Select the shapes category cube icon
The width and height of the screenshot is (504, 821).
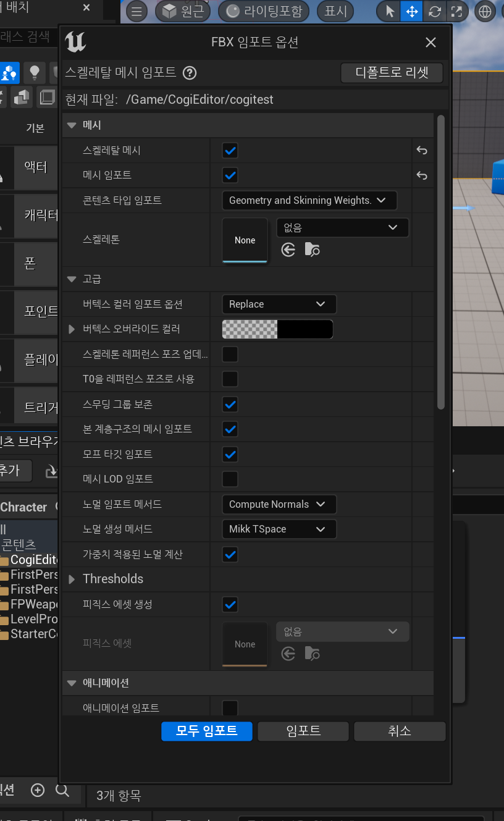(22, 97)
